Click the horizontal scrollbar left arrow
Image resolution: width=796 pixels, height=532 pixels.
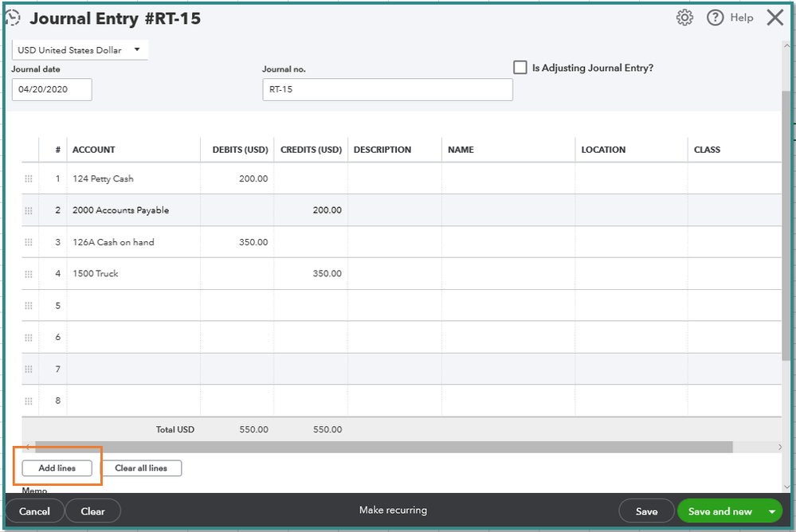(x=28, y=447)
